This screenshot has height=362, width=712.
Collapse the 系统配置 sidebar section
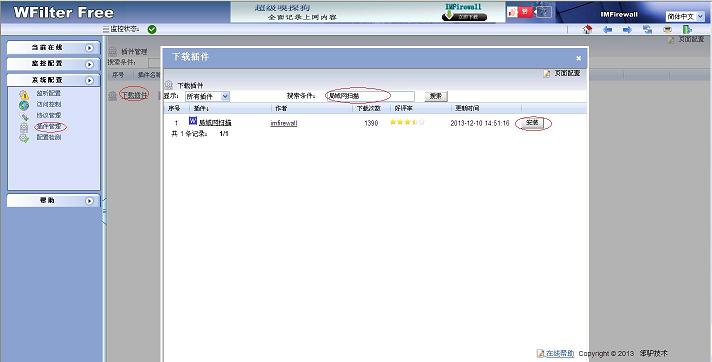click(53, 80)
